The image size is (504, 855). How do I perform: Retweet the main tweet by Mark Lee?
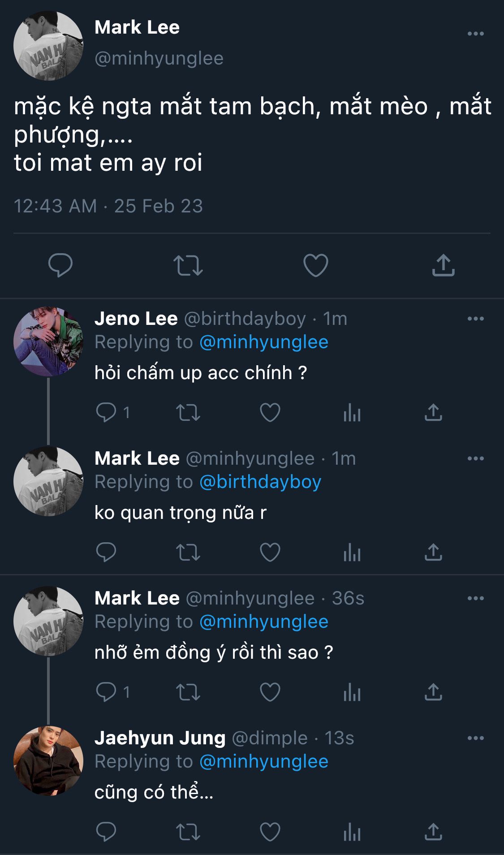(188, 265)
